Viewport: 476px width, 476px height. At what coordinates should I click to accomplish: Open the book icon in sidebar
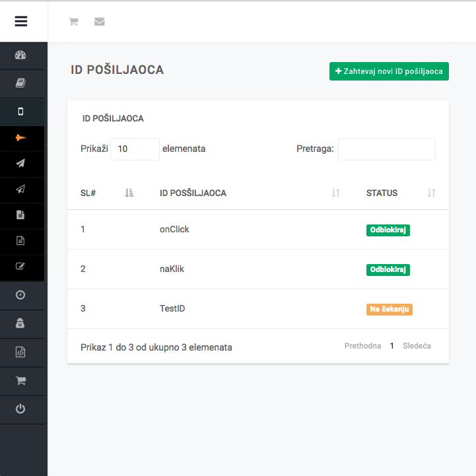coord(20,83)
